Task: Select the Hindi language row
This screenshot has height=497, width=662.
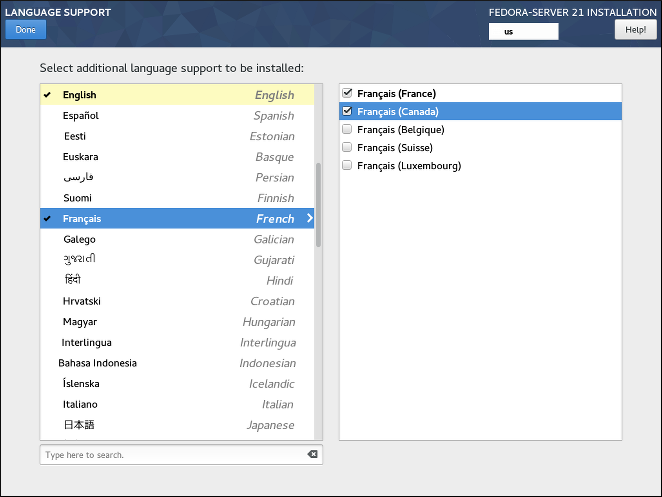Action: (177, 280)
